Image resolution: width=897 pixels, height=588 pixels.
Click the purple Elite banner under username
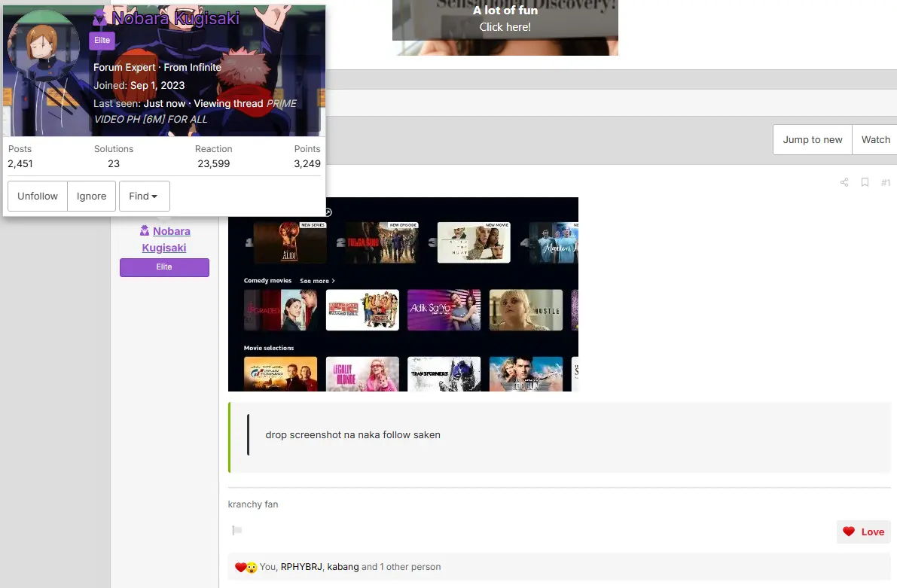coord(164,267)
